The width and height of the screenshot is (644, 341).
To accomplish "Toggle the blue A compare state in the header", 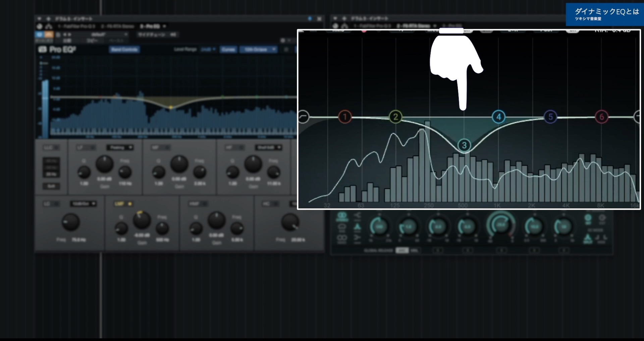I will coord(39,35).
